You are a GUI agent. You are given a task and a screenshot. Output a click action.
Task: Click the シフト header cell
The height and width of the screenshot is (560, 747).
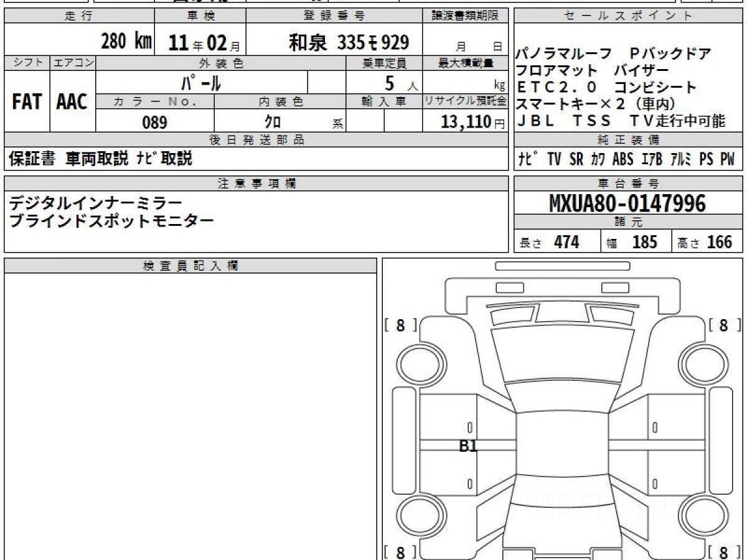(x=27, y=63)
